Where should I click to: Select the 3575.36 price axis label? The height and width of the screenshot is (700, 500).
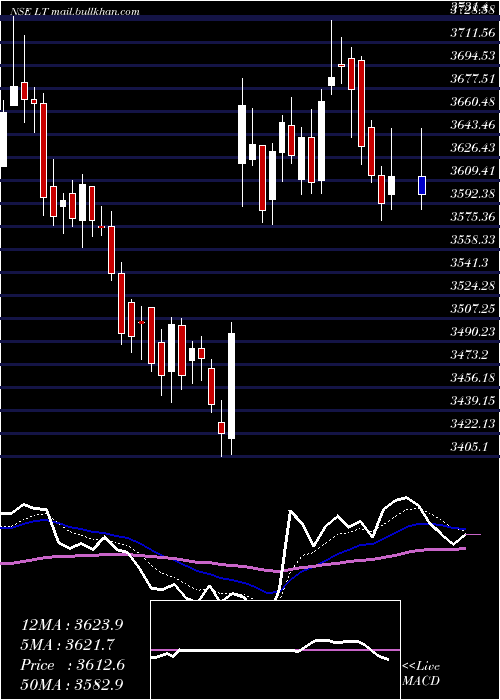coord(473,217)
